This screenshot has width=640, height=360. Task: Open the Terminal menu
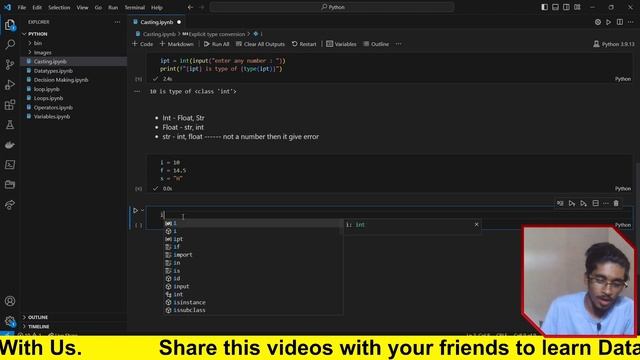(135, 7)
